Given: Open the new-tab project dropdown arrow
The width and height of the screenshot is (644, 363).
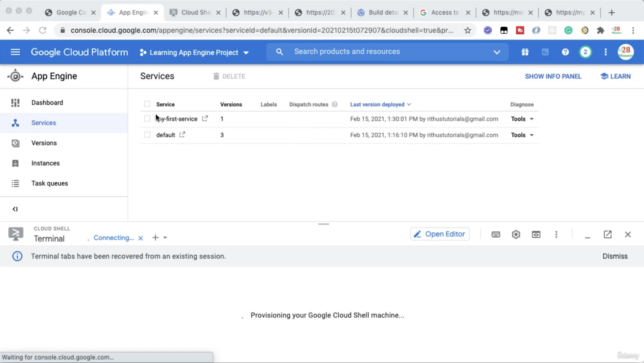Looking at the screenshot, I should click(x=165, y=238).
